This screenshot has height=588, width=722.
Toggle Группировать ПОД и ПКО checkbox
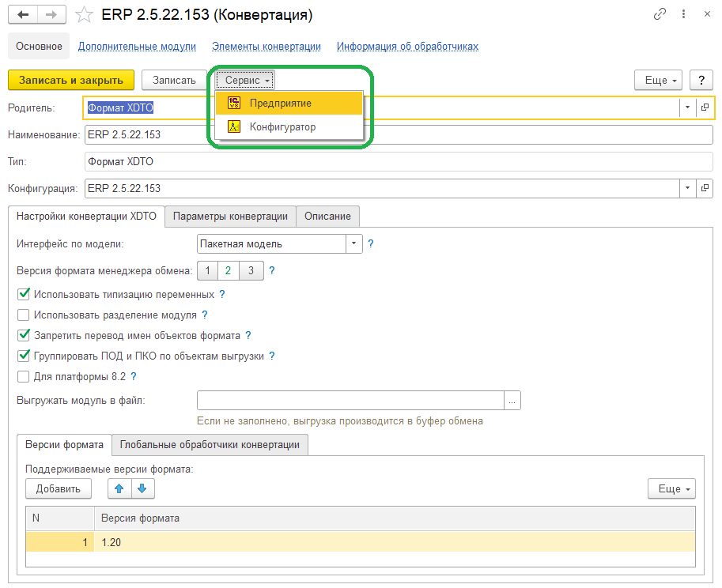pos(24,356)
